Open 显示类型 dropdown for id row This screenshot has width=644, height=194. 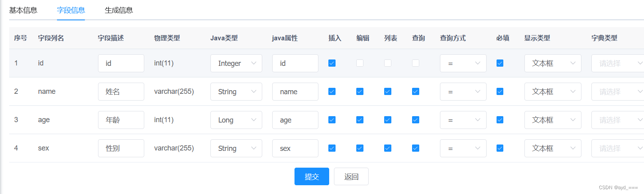click(x=553, y=63)
